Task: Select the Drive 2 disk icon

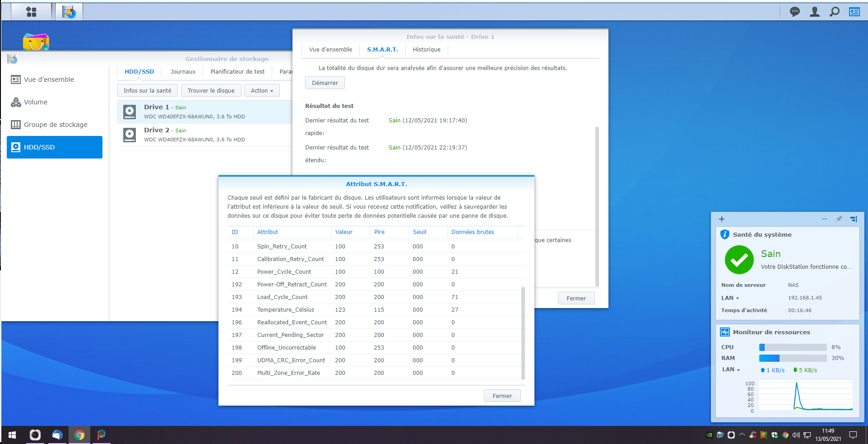Action: (130, 135)
